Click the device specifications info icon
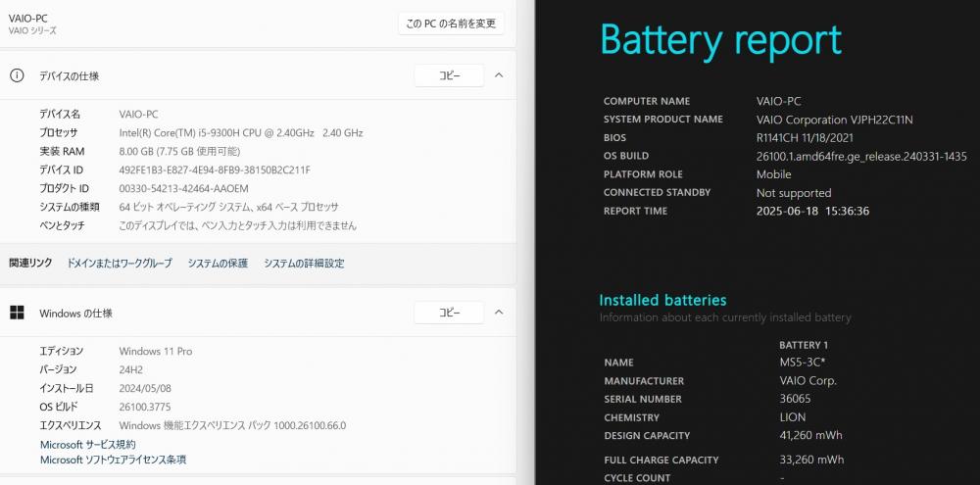This screenshot has height=485, width=980. pyautogui.click(x=17, y=76)
